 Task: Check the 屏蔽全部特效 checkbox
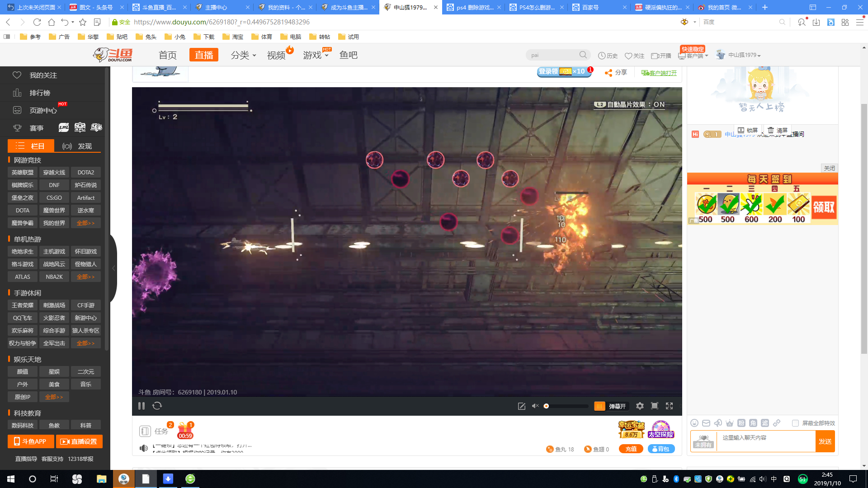(x=795, y=423)
